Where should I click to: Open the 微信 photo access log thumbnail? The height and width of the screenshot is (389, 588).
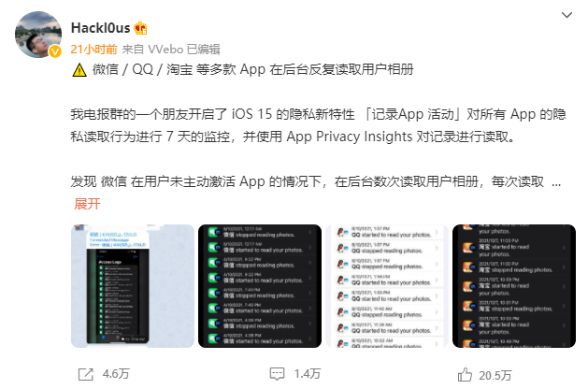pos(260,286)
